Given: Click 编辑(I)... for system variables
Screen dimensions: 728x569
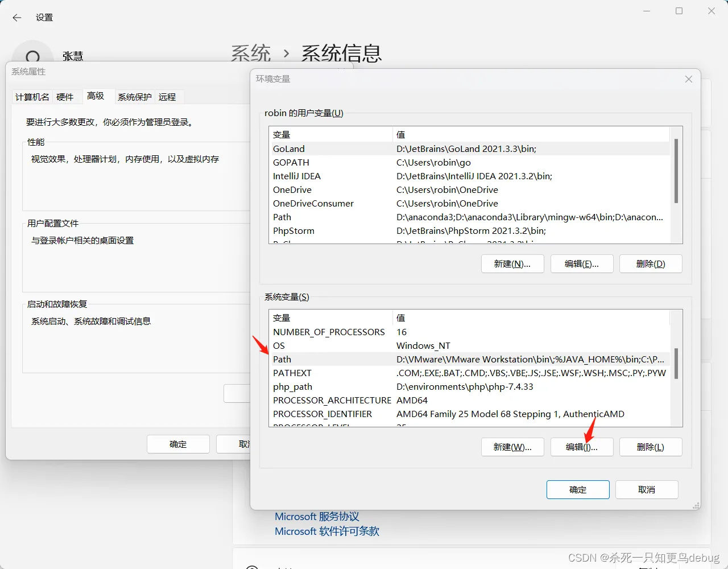Looking at the screenshot, I should (582, 447).
